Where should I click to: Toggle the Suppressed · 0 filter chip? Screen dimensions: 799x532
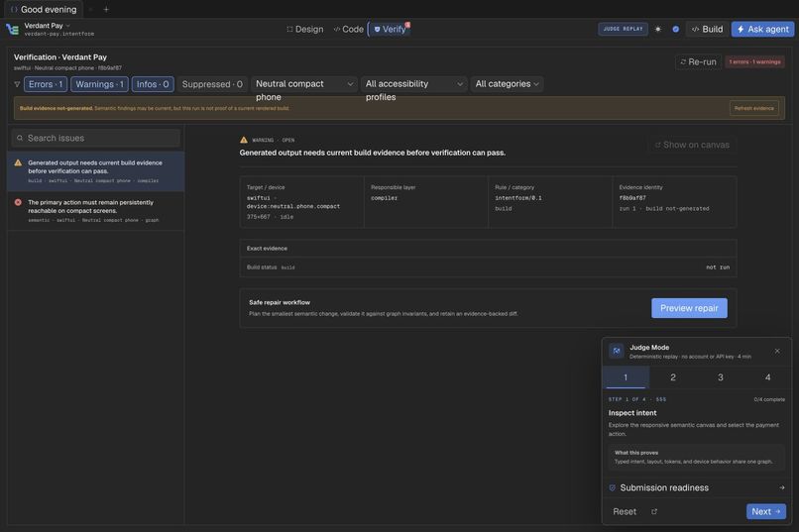click(212, 84)
